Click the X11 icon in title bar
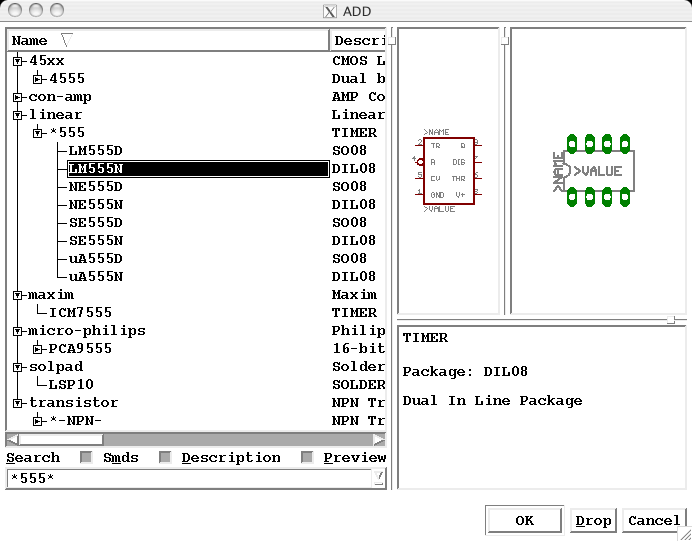Viewport: 692px width, 541px height. click(330, 11)
